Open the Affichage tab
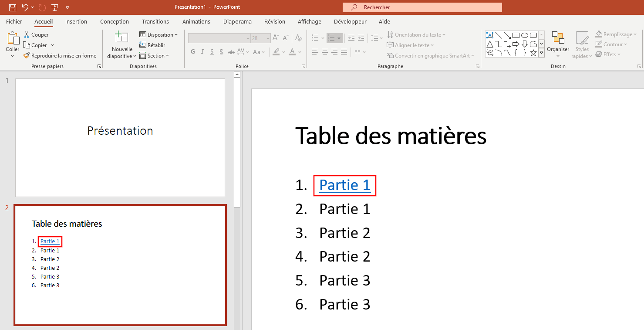Screen dimensions: 644x330 coord(310,21)
